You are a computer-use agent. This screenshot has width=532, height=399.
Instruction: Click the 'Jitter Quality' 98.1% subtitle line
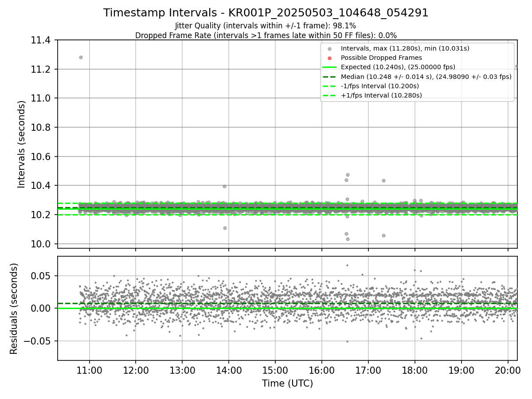[x=266, y=26]
